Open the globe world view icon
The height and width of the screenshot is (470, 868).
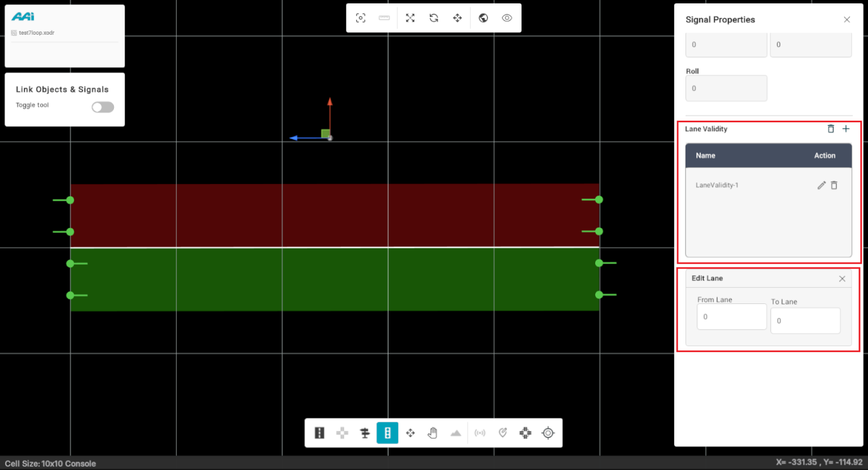click(483, 18)
